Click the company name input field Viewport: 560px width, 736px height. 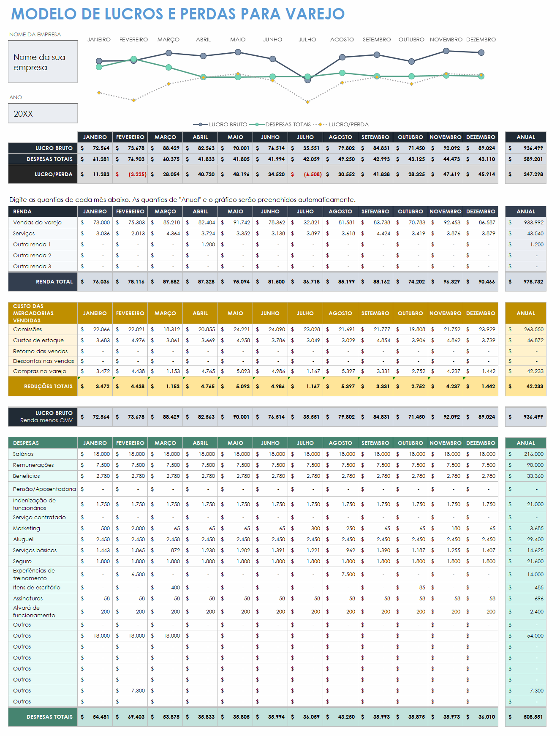pyautogui.click(x=43, y=62)
